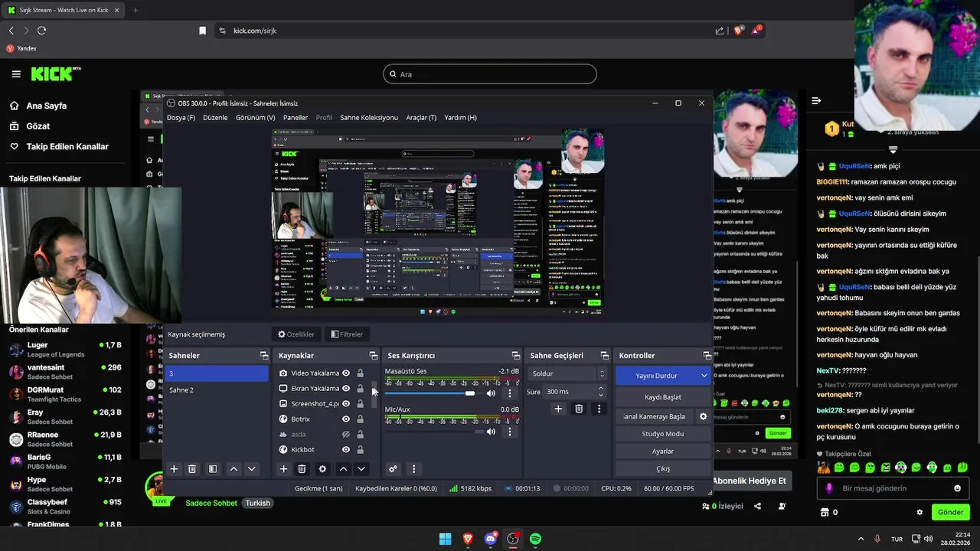The width and height of the screenshot is (980, 551).
Task: Remove selected source with Kaynaklar trash icon
Action: click(302, 469)
